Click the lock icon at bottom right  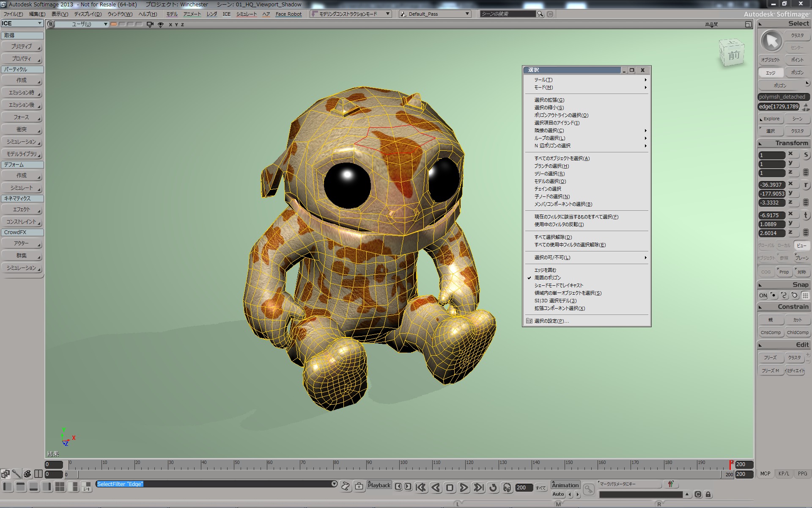(x=708, y=494)
